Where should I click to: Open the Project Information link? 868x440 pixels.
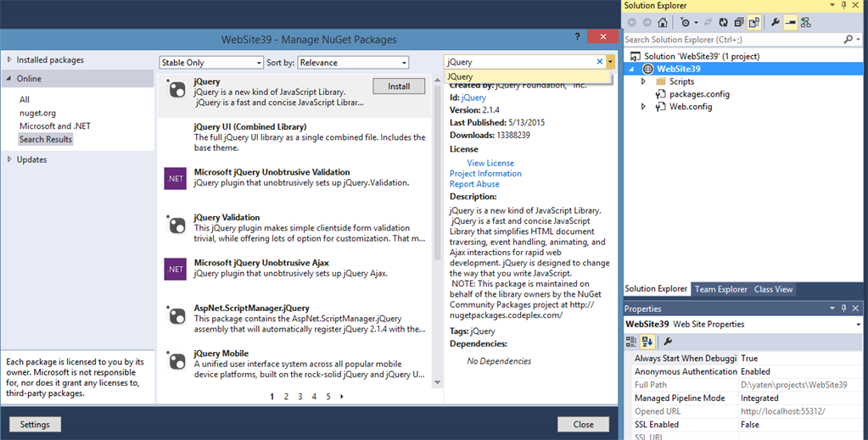pos(485,174)
